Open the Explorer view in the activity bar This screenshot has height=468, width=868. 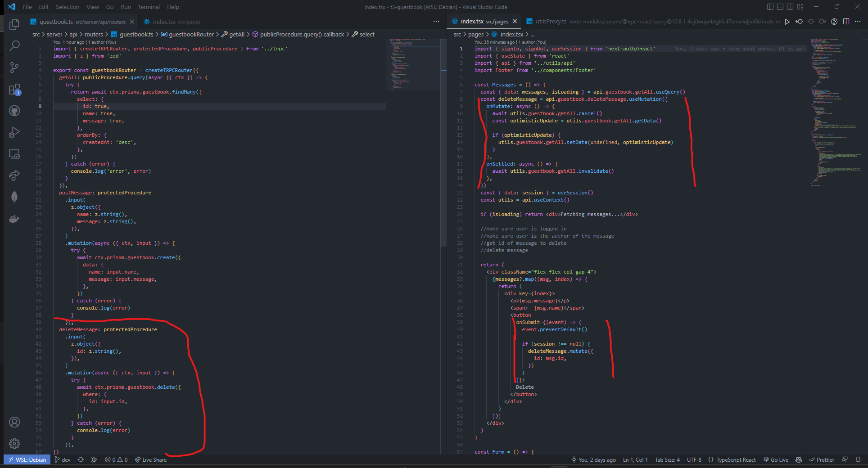coord(14,24)
